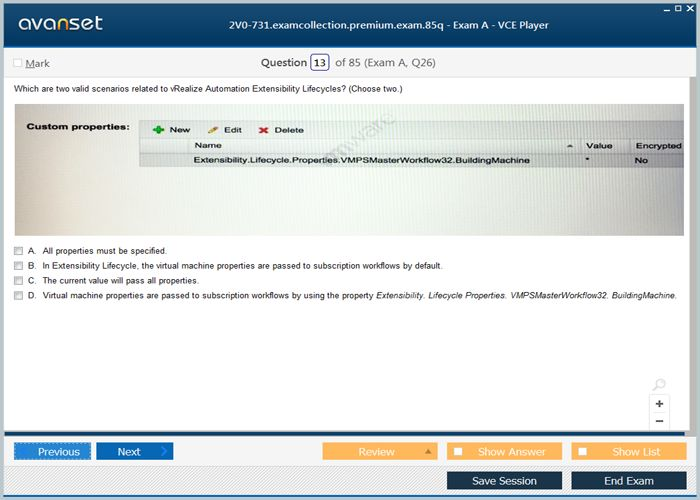Click the Avanset logo
The width and height of the screenshot is (700, 500).
[x=58, y=23]
